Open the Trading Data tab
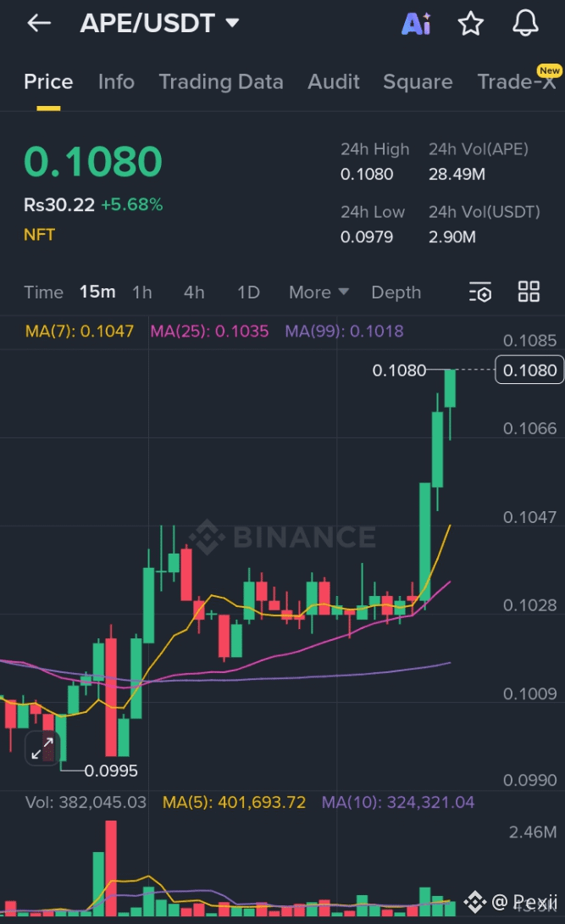Viewport: 565px width, 924px height. (x=221, y=82)
